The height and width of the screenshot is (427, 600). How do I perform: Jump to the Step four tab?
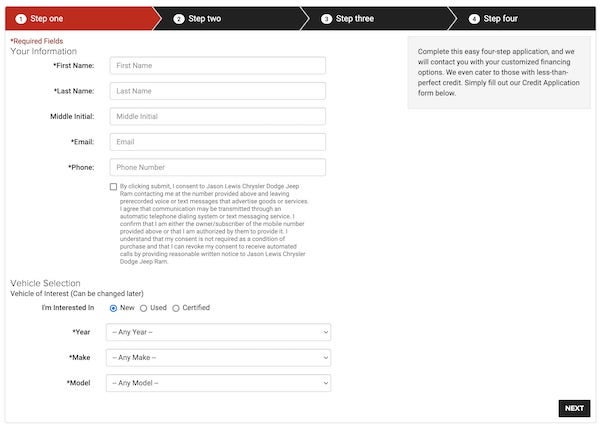click(x=501, y=18)
